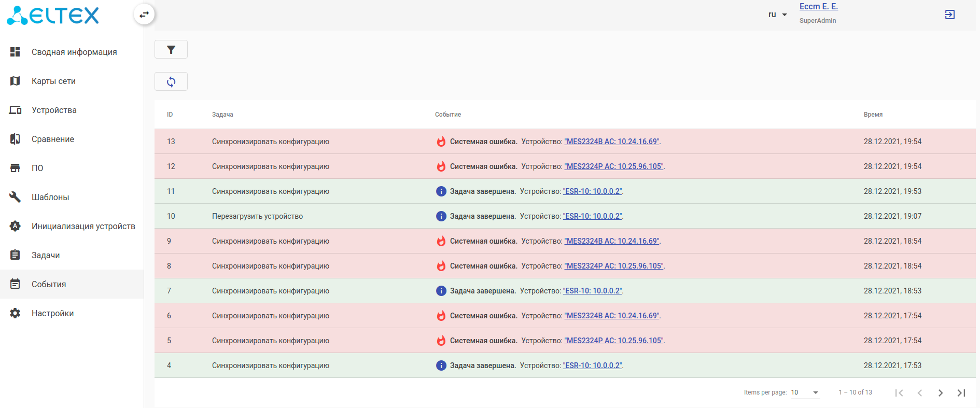The image size is (980, 408).
Task: Select Настройки in the sidebar
Action: click(52, 313)
